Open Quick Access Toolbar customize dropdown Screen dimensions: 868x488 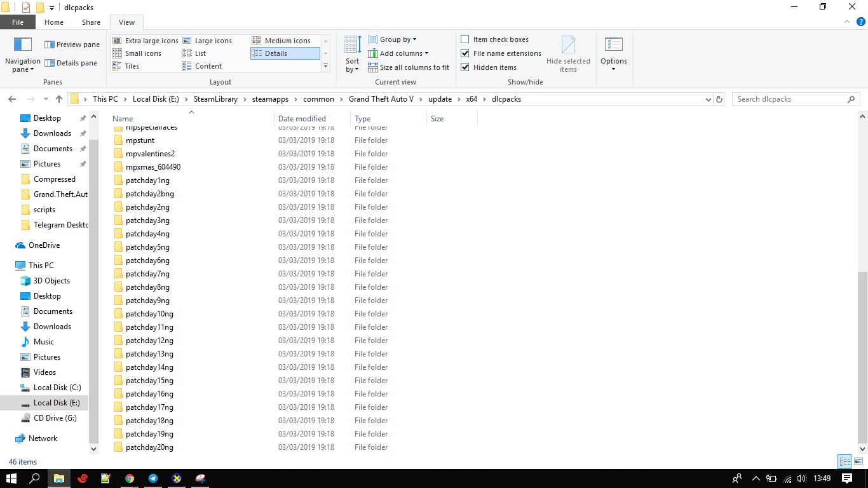point(51,8)
